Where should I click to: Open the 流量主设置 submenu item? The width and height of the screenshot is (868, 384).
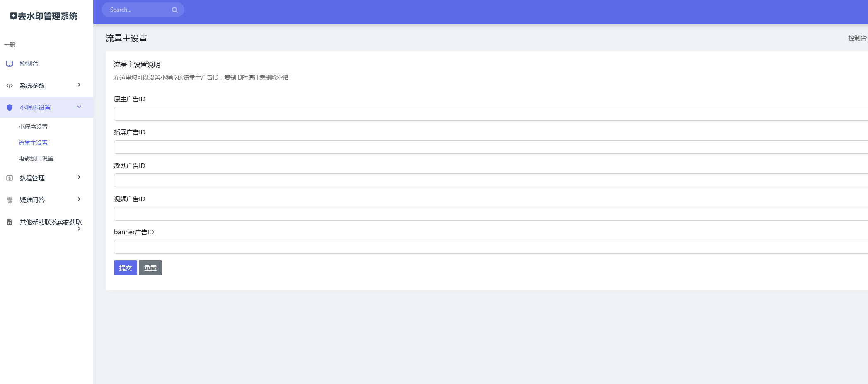(x=33, y=143)
